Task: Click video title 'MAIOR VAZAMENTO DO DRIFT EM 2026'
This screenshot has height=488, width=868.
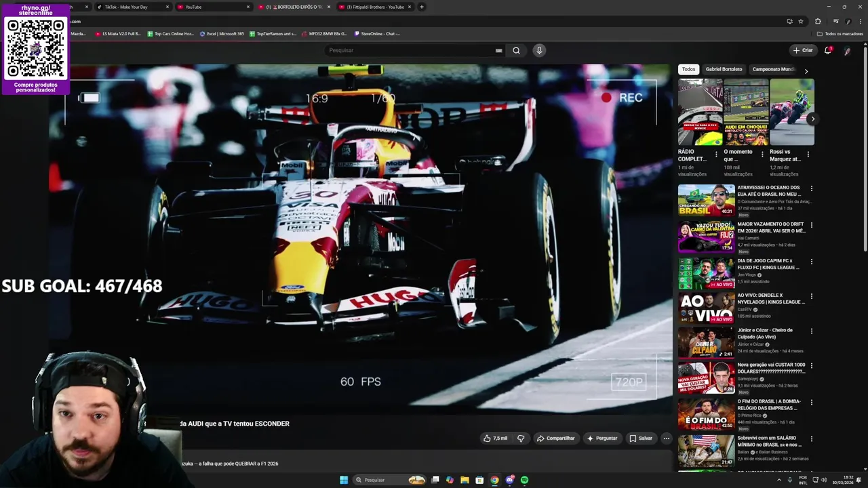Action: pyautogui.click(x=771, y=227)
